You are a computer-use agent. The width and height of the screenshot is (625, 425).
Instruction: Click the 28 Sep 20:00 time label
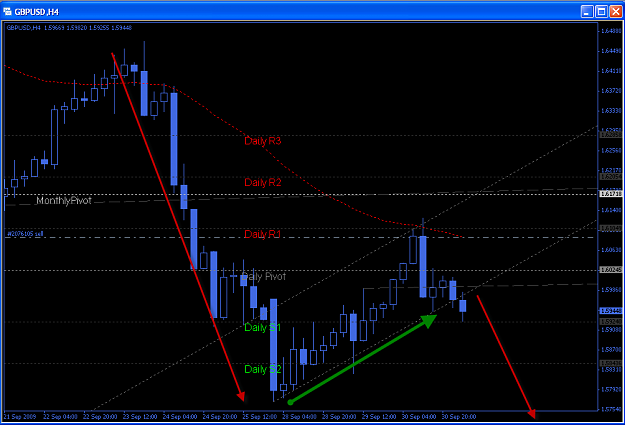[x=339, y=417]
